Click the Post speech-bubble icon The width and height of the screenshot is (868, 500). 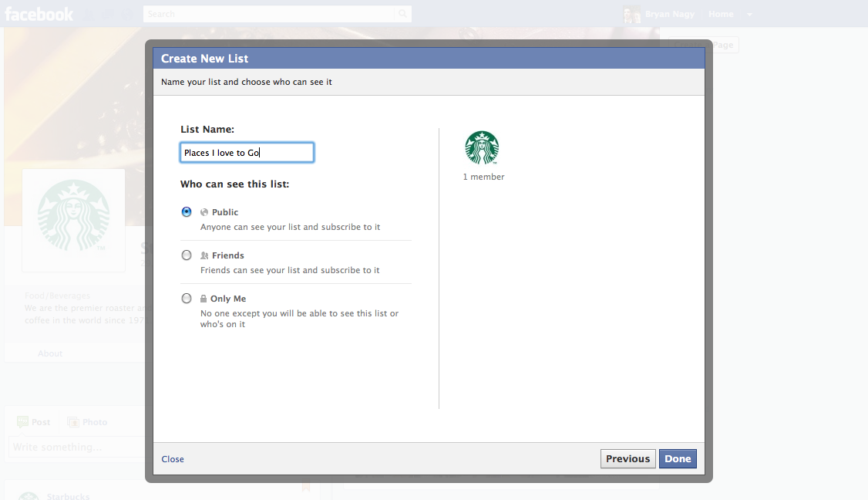point(22,422)
